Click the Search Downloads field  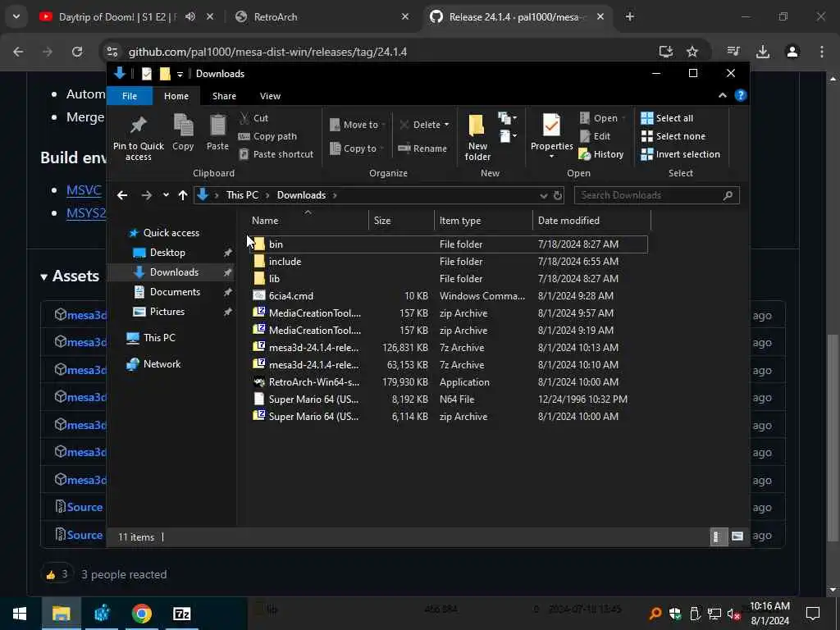tap(656, 195)
